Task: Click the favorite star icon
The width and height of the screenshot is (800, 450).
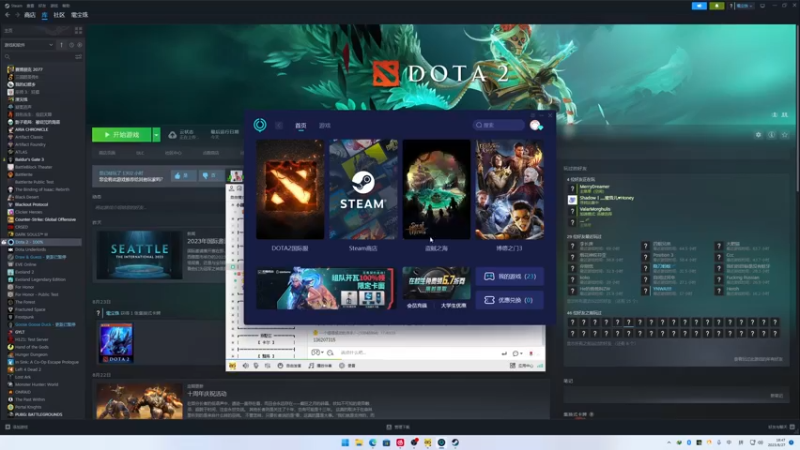Action: coord(785,135)
